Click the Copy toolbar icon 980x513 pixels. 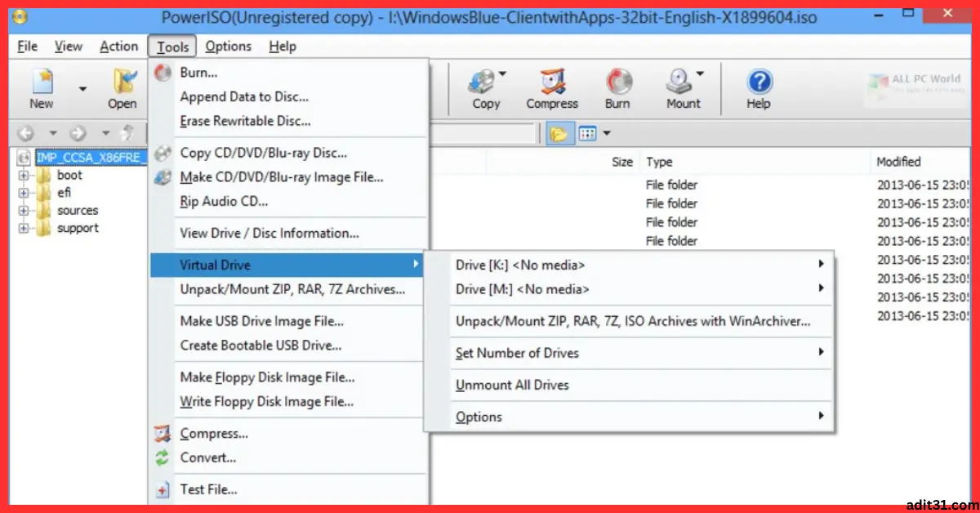click(481, 82)
